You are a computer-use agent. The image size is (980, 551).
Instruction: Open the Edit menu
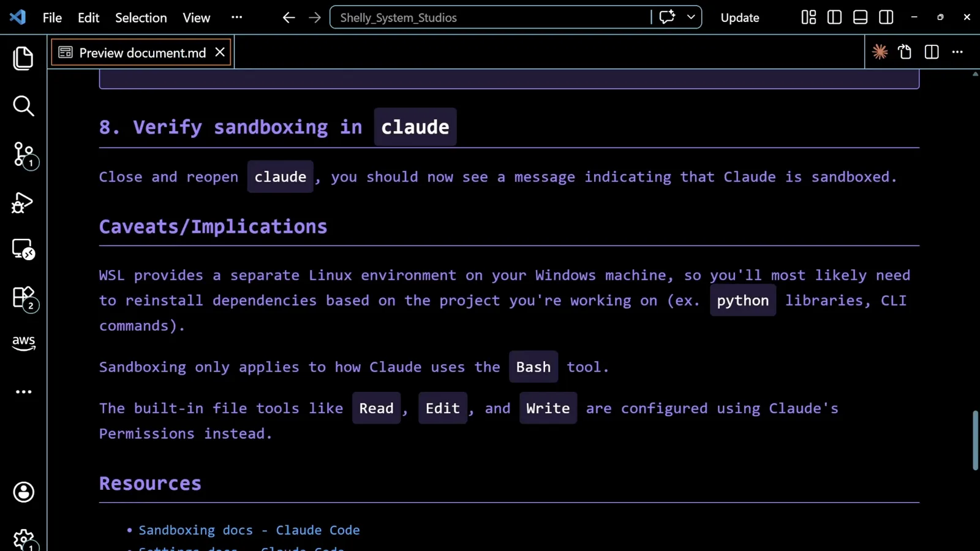click(x=88, y=18)
